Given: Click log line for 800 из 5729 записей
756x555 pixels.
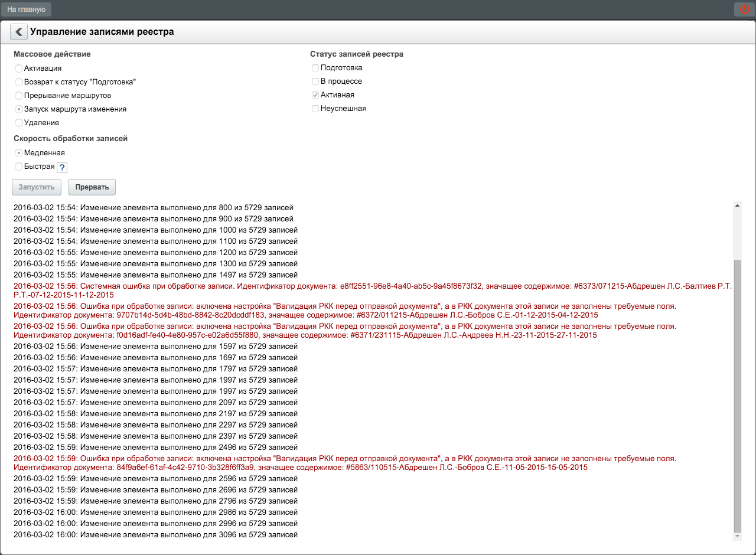Looking at the screenshot, I should [x=154, y=208].
